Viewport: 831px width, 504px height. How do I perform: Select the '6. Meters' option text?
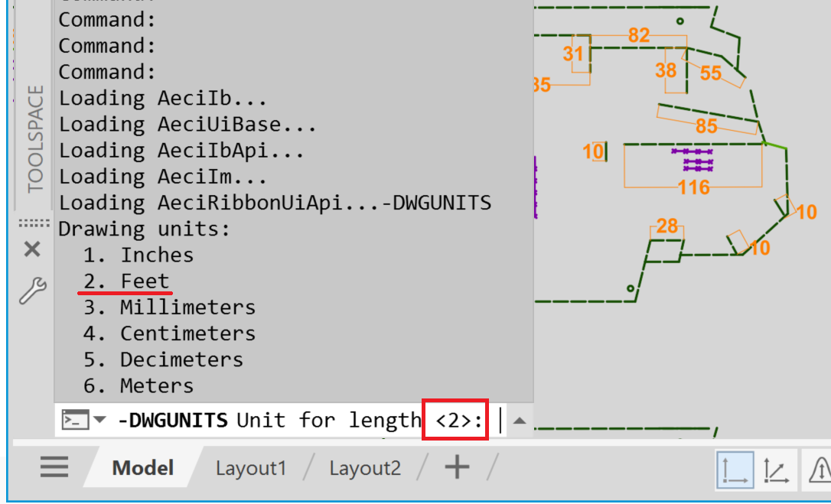(x=138, y=385)
